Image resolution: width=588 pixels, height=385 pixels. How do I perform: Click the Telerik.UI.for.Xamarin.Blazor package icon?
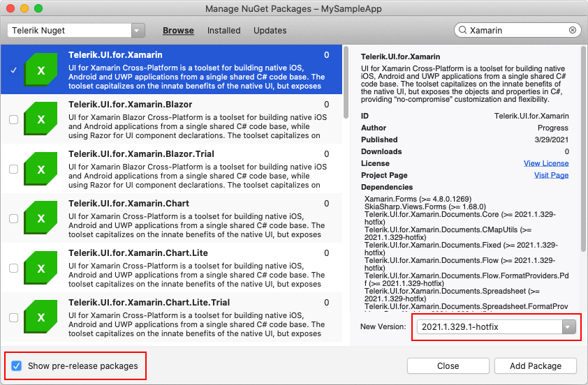pos(41,119)
